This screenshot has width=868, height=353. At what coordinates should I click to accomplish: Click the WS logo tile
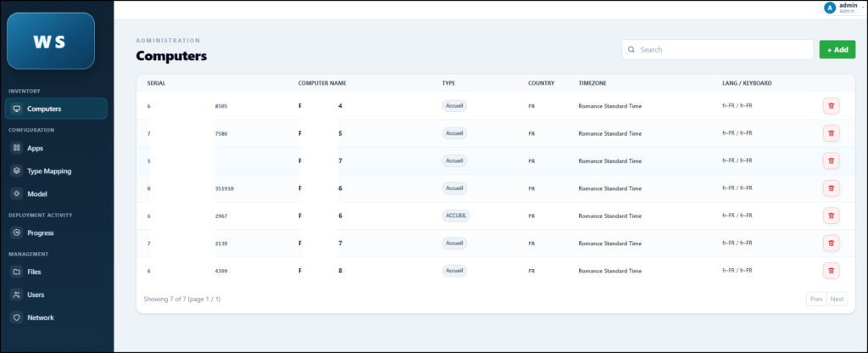coord(50,41)
